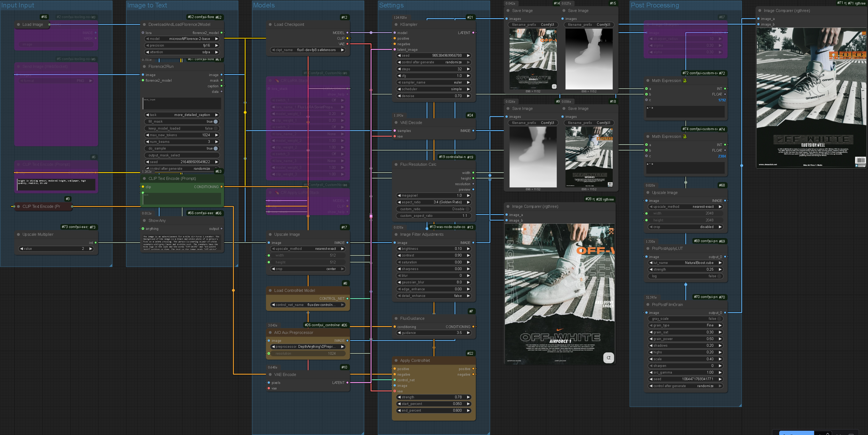Collapse the Load ControlNet Model node dot

270,290
